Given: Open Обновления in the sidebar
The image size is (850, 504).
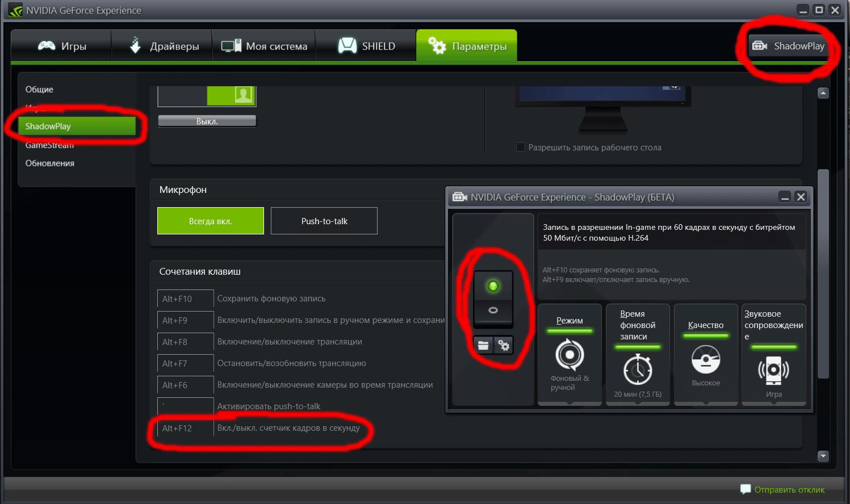Looking at the screenshot, I should click(49, 163).
